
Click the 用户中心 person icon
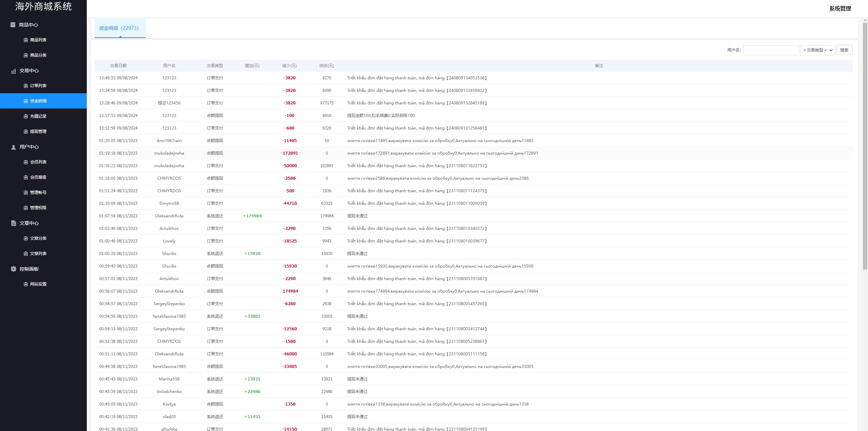pyautogui.click(x=14, y=147)
